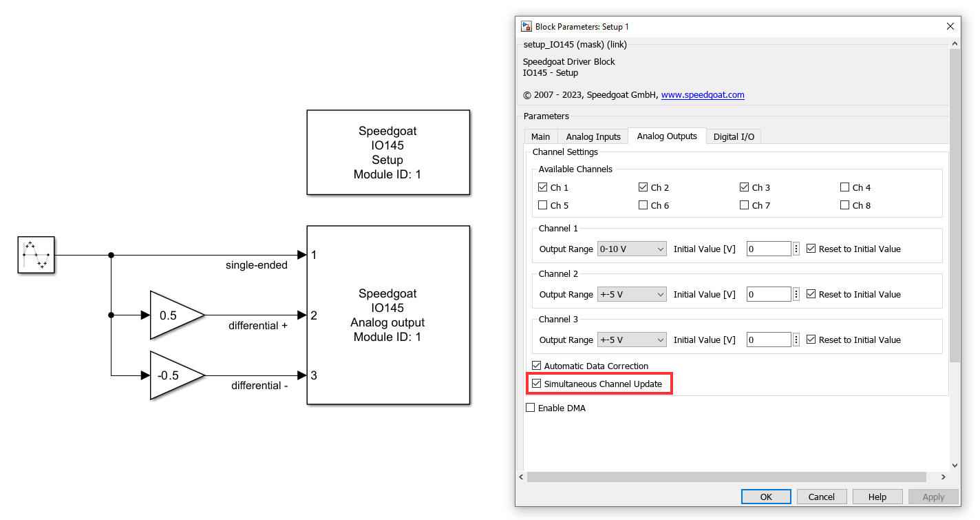
Task: Click the OK button
Action: pyautogui.click(x=766, y=497)
